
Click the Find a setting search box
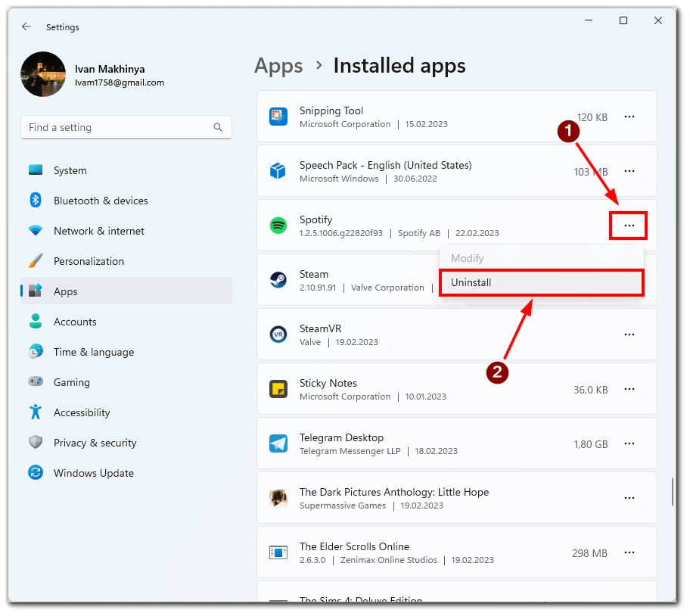tap(127, 128)
